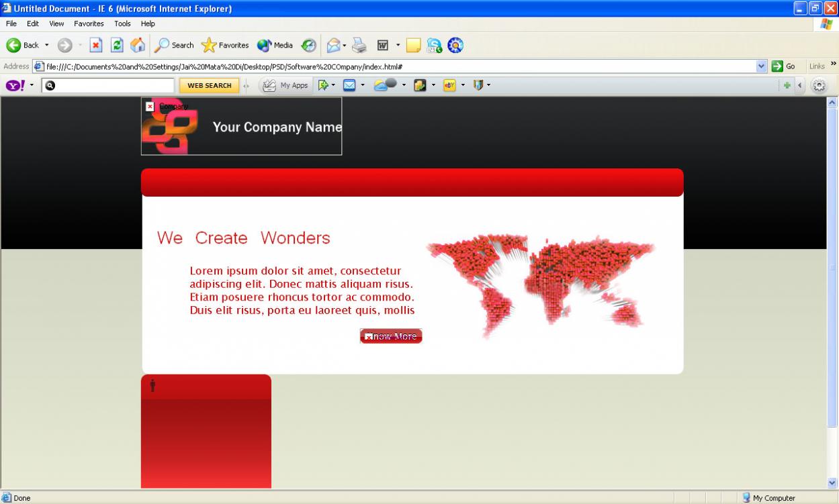Image resolution: width=839 pixels, height=504 pixels.
Task: Click the My Computer zone in status bar
Action: pyautogui.click(x=768, y=498)
